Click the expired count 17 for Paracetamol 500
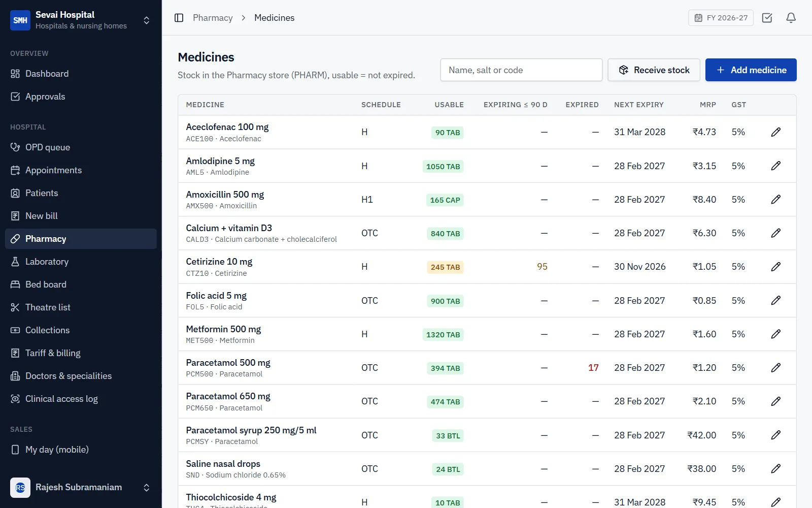 (x=593, y=368)
